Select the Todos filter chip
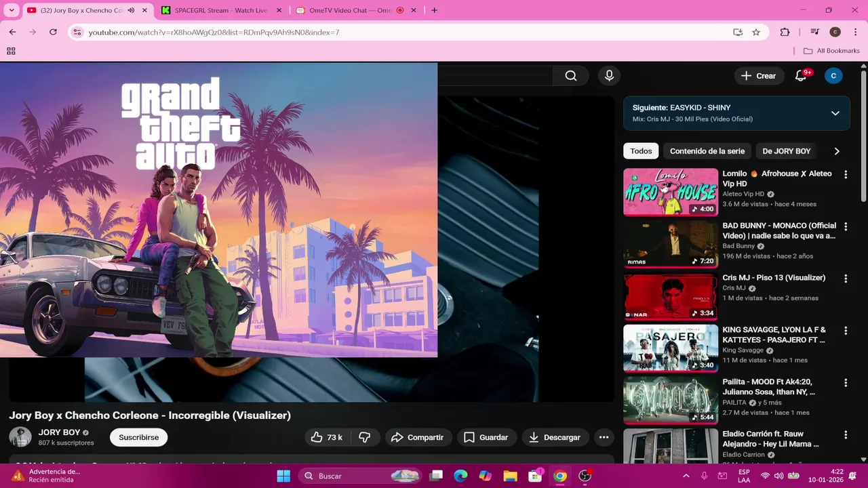 (x=641, y=151)
